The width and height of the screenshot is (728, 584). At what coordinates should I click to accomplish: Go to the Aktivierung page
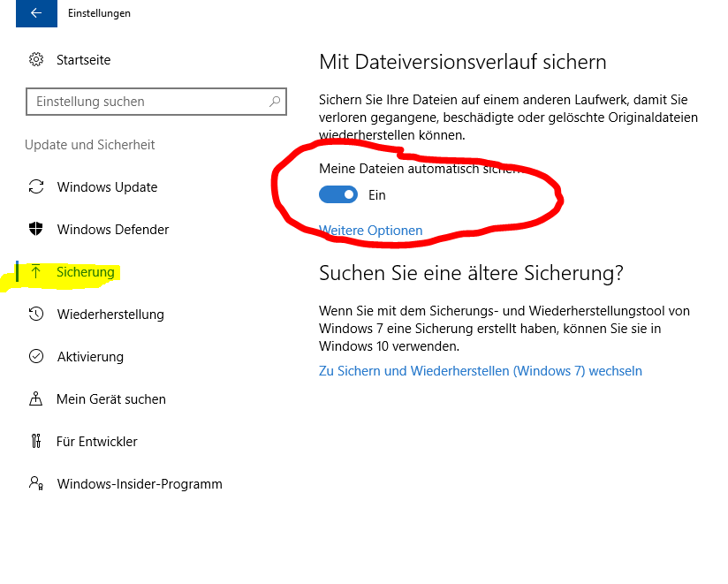[x=90, y=357]
